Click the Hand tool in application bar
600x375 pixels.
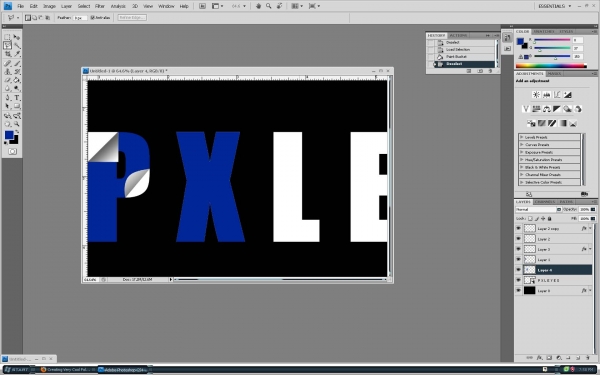click(258, 6)
